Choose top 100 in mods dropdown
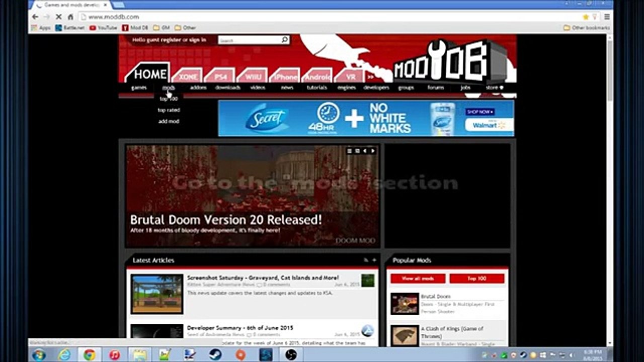The width and height of the screenshot is (644, 362). (169, 99)
